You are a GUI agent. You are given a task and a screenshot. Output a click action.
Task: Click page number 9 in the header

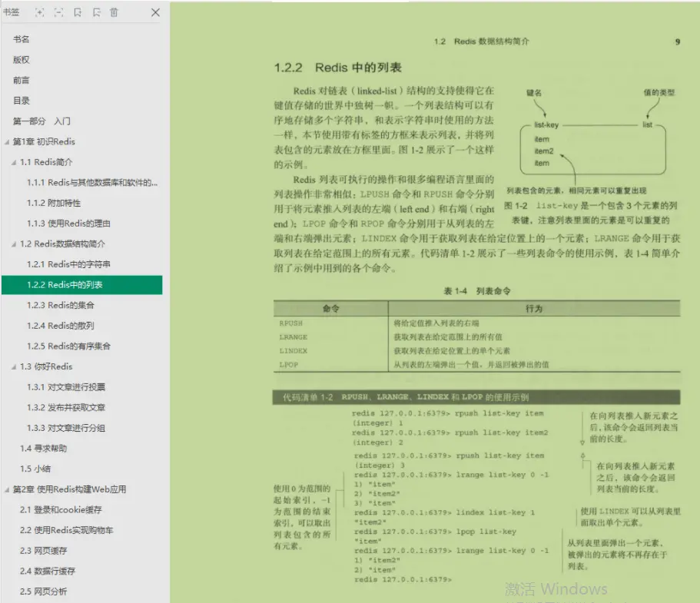tap(678, 42)
